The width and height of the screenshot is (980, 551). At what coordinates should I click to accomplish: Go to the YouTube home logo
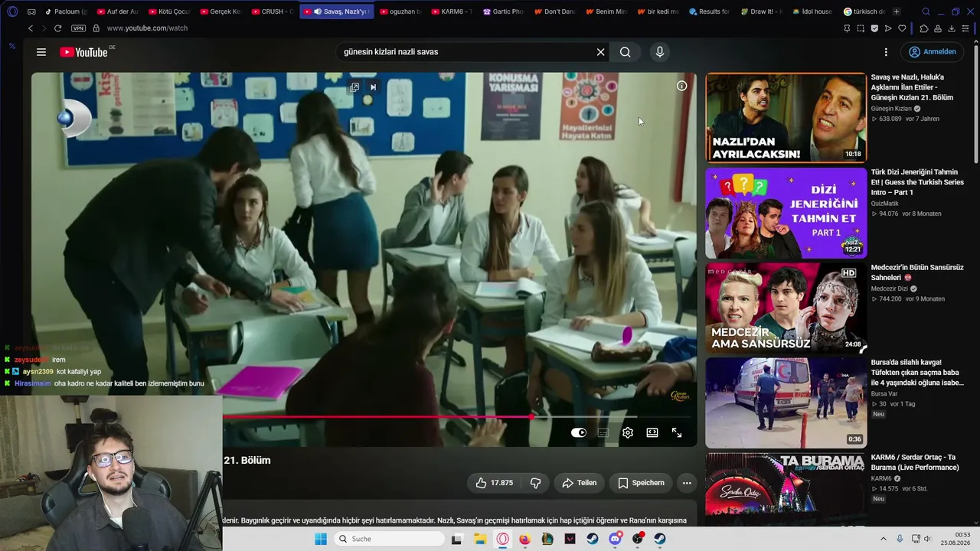(x=83, y=52)
